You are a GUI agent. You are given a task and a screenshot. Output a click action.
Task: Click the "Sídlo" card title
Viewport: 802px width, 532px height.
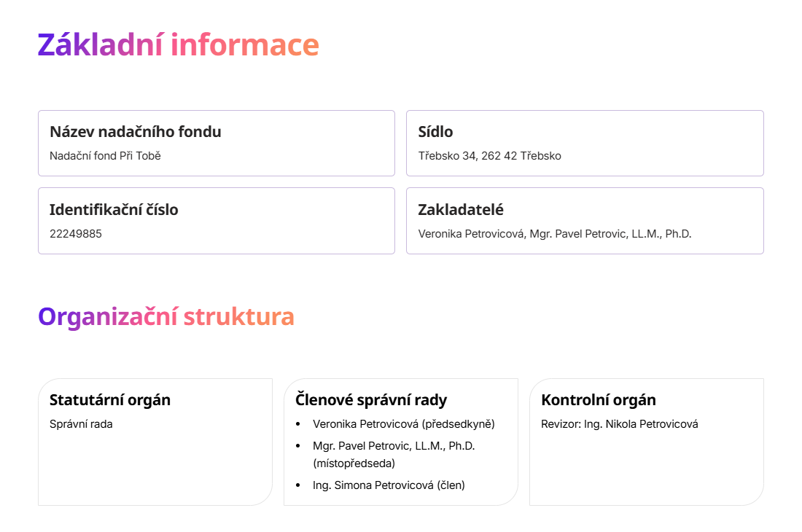point(435,132)
